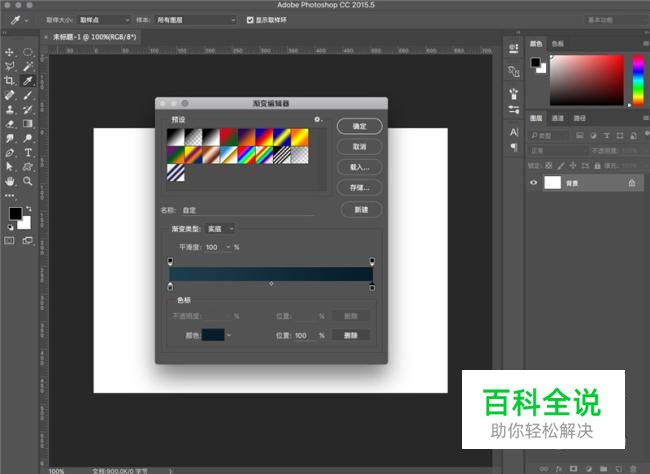
Task: Select the Horizontal Type tool
Action: click(28, 153)
